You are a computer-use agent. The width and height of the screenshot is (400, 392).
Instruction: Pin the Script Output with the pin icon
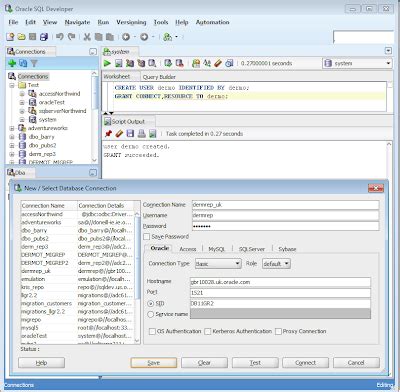point(108,134)
